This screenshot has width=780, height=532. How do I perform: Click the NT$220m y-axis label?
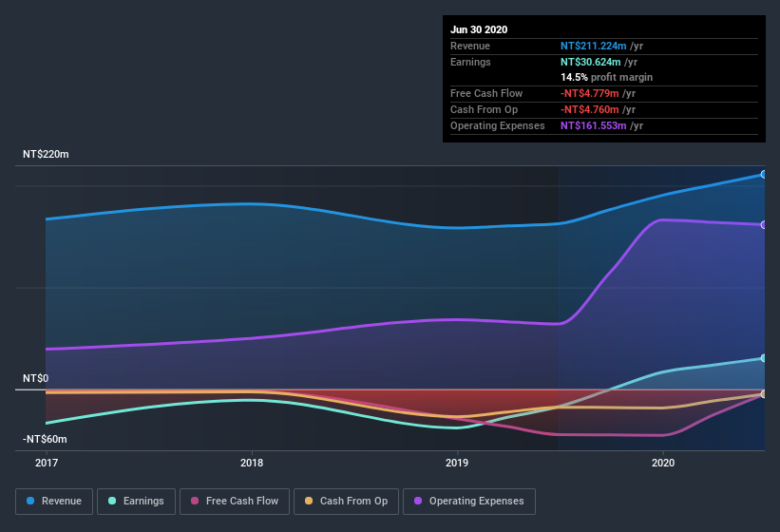pos(46,154)
